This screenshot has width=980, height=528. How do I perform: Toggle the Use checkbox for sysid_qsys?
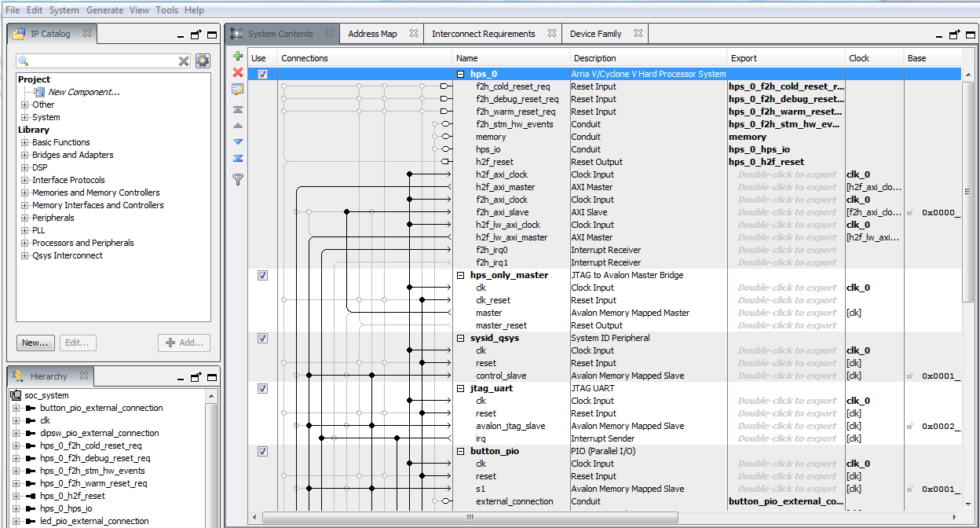point(262,339)
